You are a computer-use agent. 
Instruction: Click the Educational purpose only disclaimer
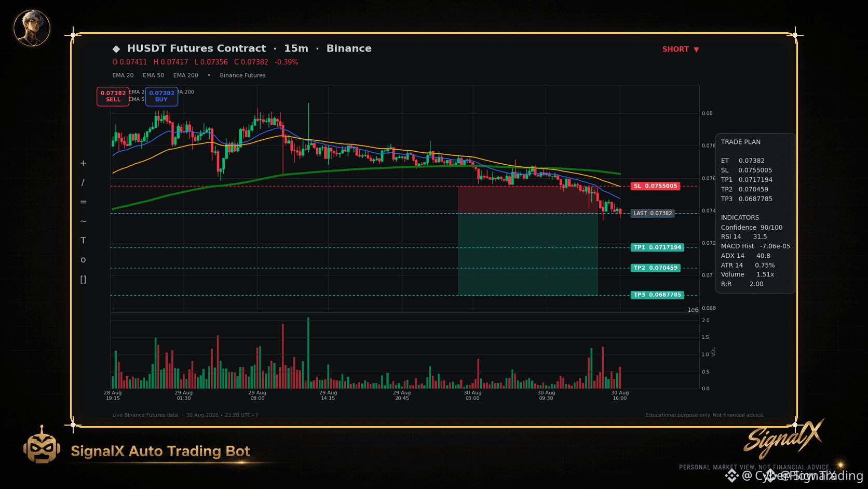tap(705, 415)
